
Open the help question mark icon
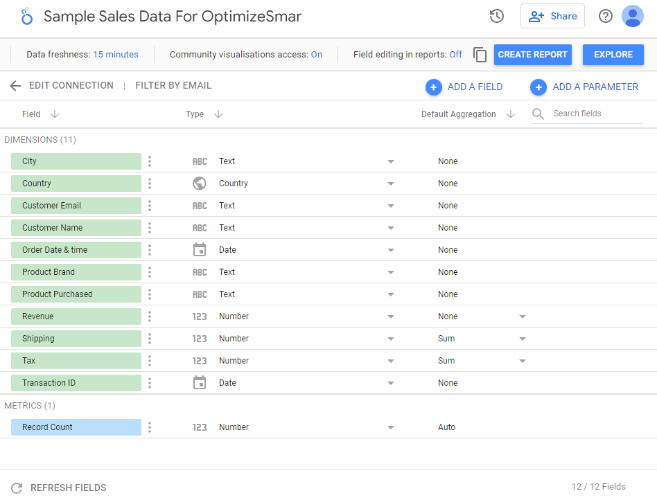point(605,16)
